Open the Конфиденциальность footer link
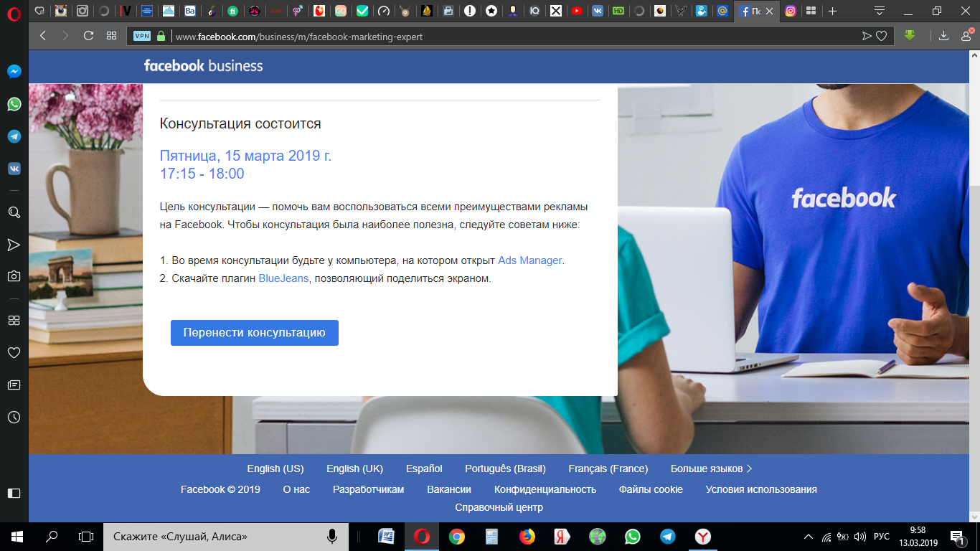Viewport: 980px width, 551px height. [545, 489]
